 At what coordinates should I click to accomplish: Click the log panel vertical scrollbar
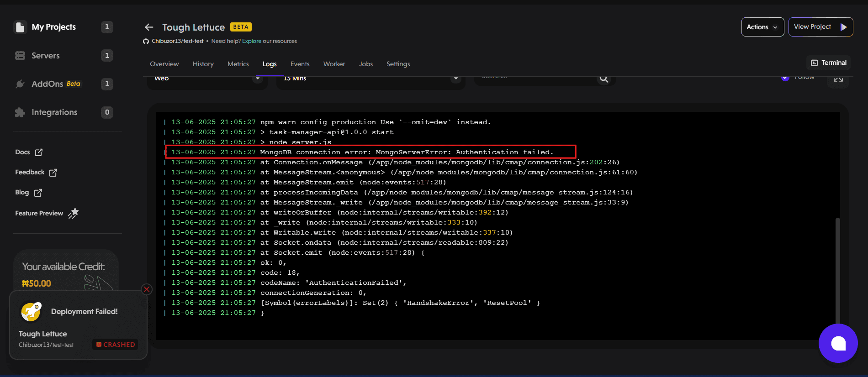[x=837, y=271]
